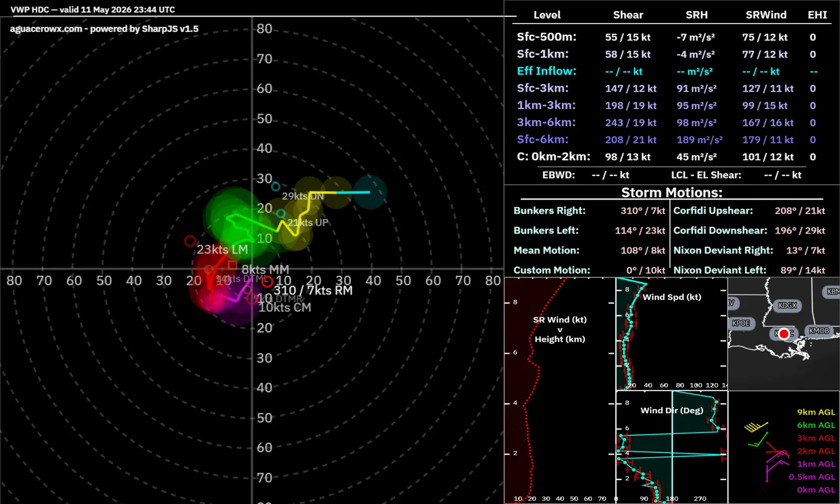Viewport: 840px width, 504px height.
Task: Click the 'SRH' column header
Action: tap(697, 15)
